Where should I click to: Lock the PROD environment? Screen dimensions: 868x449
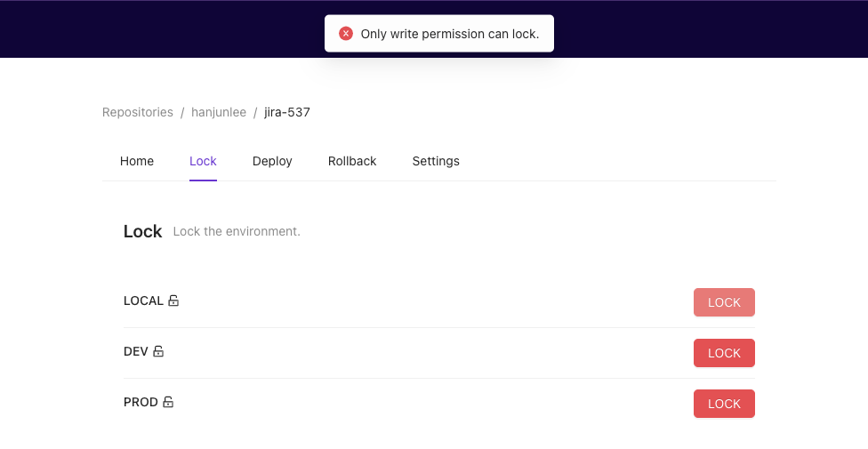724,404
